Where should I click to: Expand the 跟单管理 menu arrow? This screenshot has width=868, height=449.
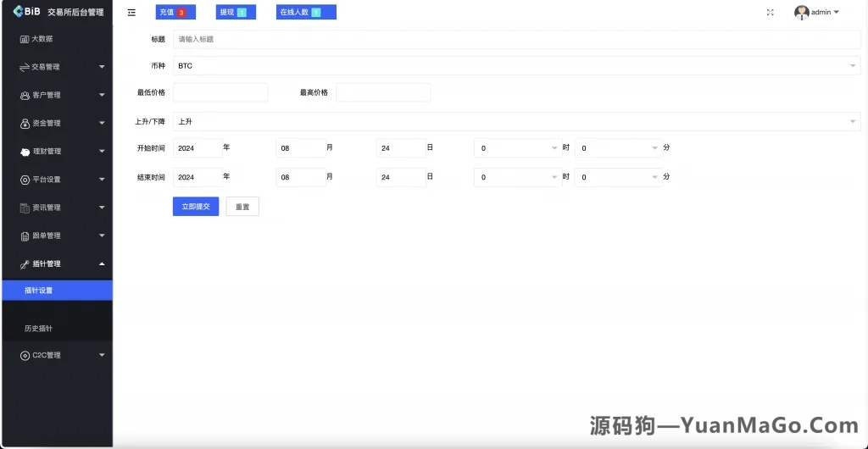tap(102, 236)
